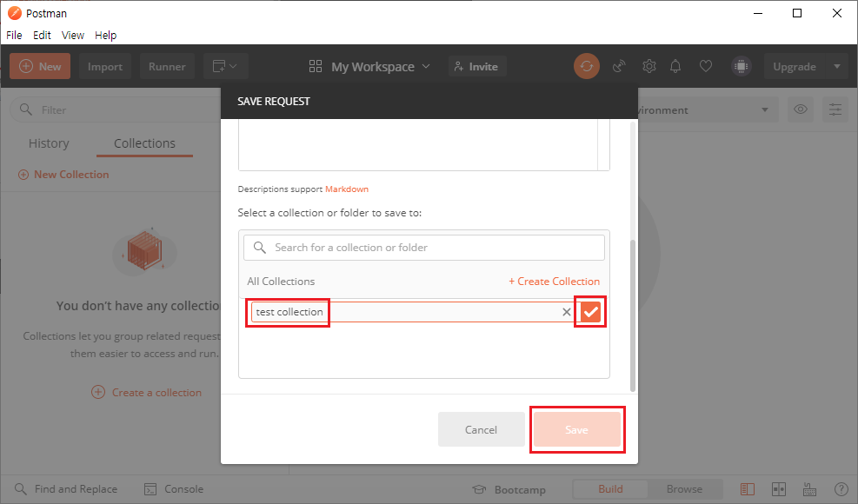The image size is (858, 504).
Task: Click the user avatar icon
Action: click(x=741, y=66)
